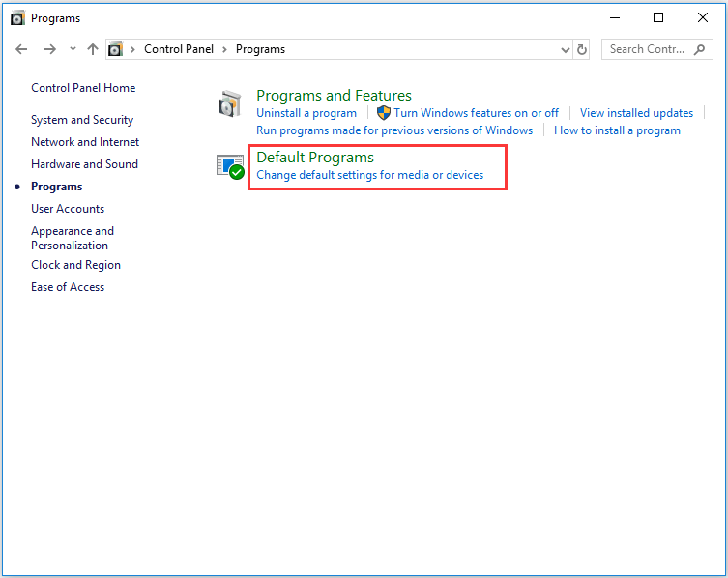Select Programs in left sidebar
The width and height of the screenshot is (728, 578).
click(57, 187)
